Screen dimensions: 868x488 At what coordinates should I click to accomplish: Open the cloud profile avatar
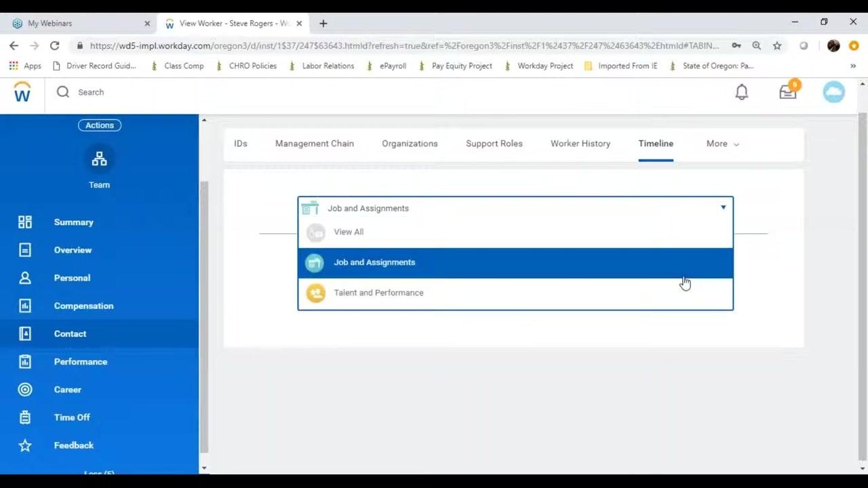(x=833, y=92)
